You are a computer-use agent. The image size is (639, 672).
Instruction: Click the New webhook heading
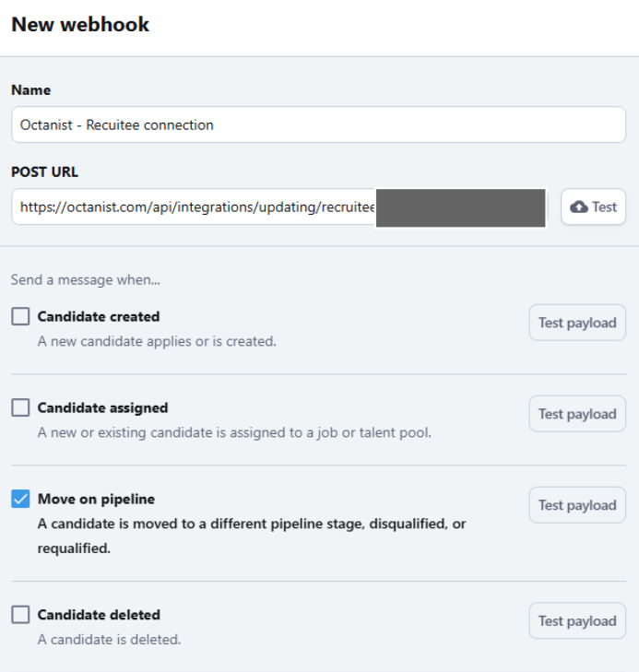80,25
